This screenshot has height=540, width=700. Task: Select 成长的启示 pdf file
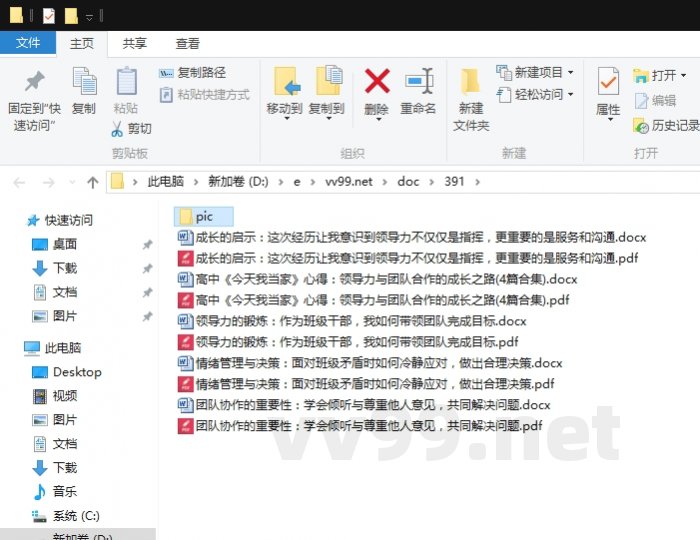408,258
